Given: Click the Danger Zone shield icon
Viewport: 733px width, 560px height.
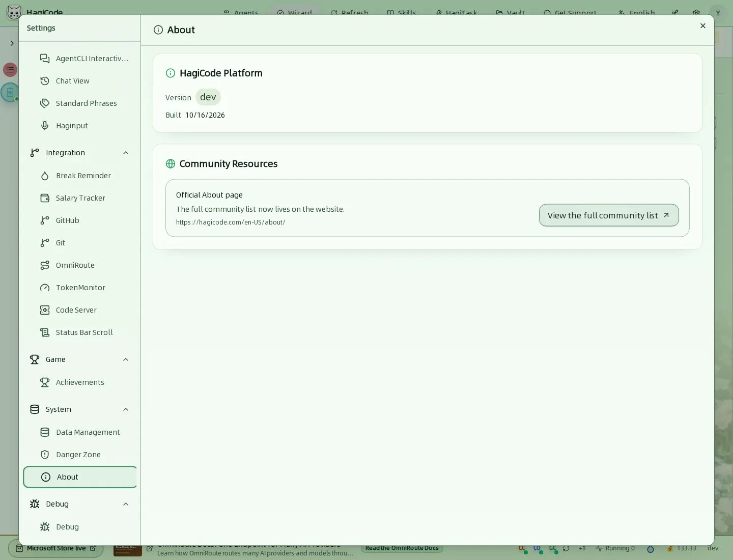Looking at the screenshot, I should click(x=45, y=455).
